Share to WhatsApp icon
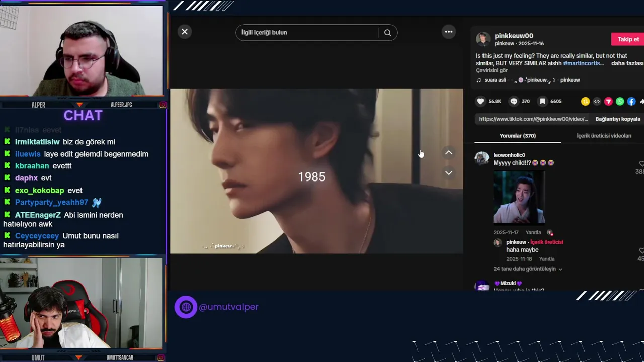Viewport: 644px width, 362px height. [620, 101]
